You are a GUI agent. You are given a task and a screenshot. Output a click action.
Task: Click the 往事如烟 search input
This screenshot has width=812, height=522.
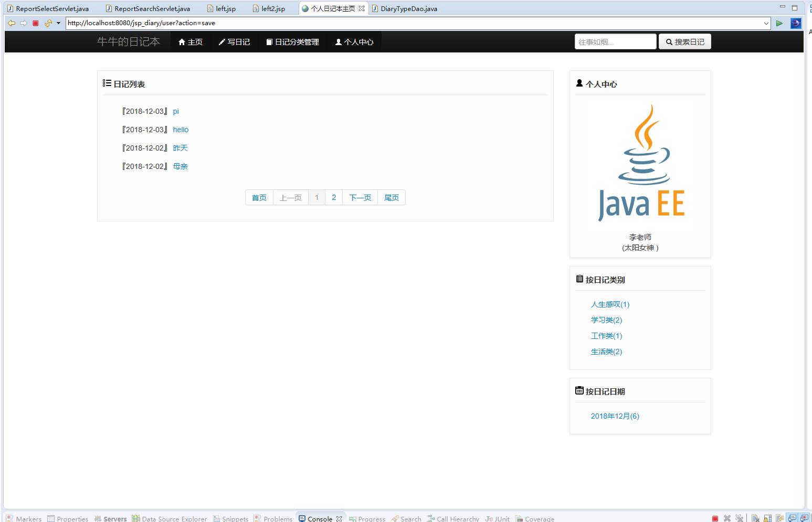point(615,42)
